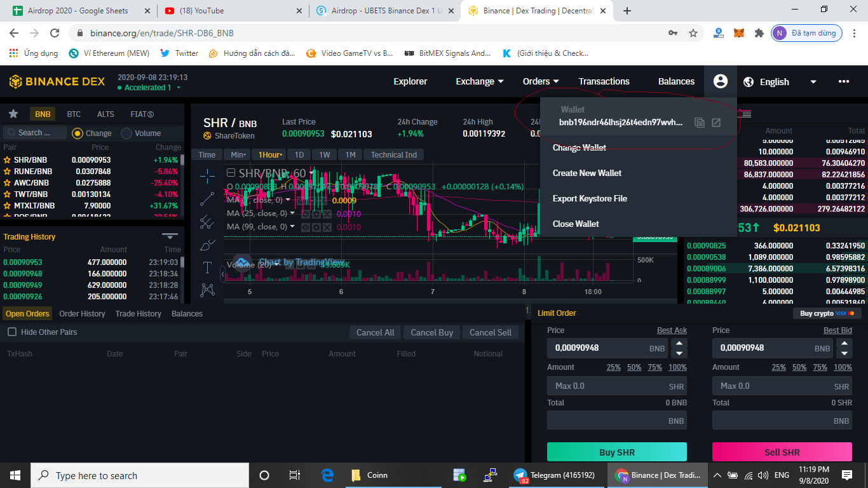Open the Order History tab
Screen dimensions: 868x488
coord(82,314)
